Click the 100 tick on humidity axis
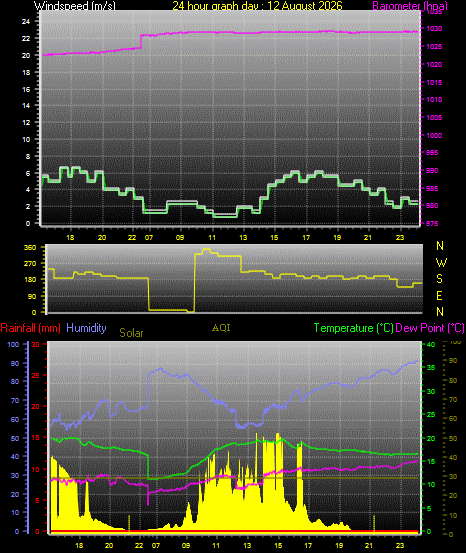 13,345
